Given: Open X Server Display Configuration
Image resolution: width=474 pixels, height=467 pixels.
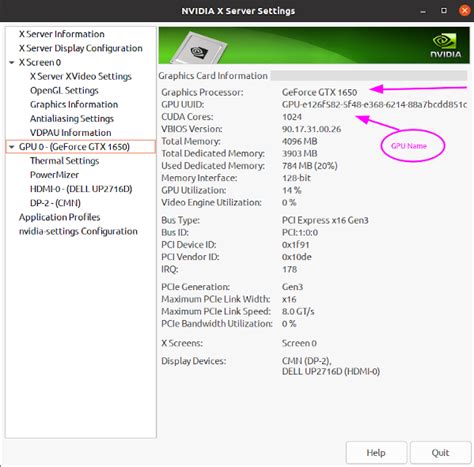Looking at the screenshot, I should point(81,48).
